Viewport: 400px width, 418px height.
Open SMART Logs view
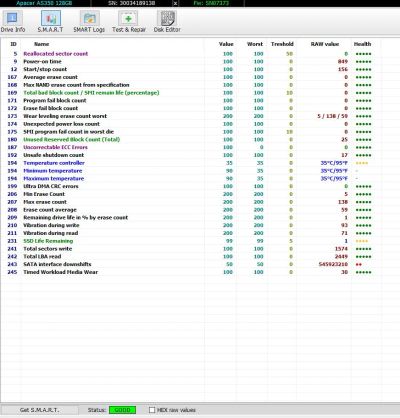point(89,22)
